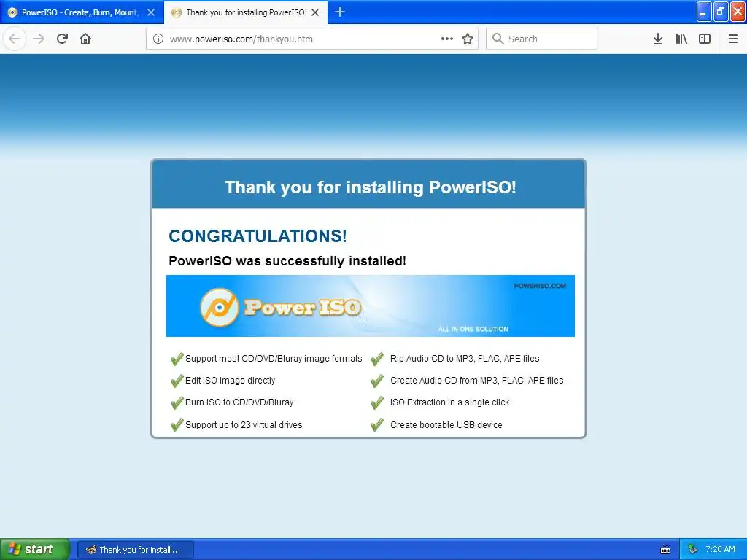Click checkmark next to 'ISO Extraction in a single click'
This screenshot has width=747, height=560.
click(x=377, y=402)
